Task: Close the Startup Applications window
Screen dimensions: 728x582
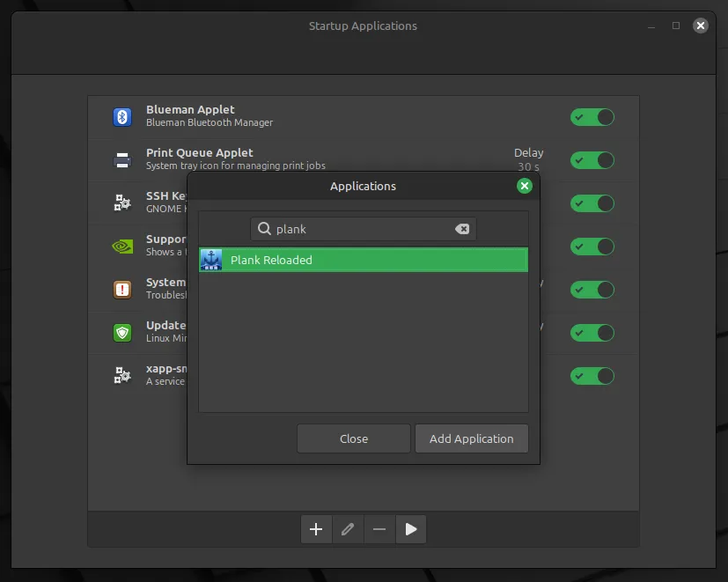Action: (x=701, y=26)
